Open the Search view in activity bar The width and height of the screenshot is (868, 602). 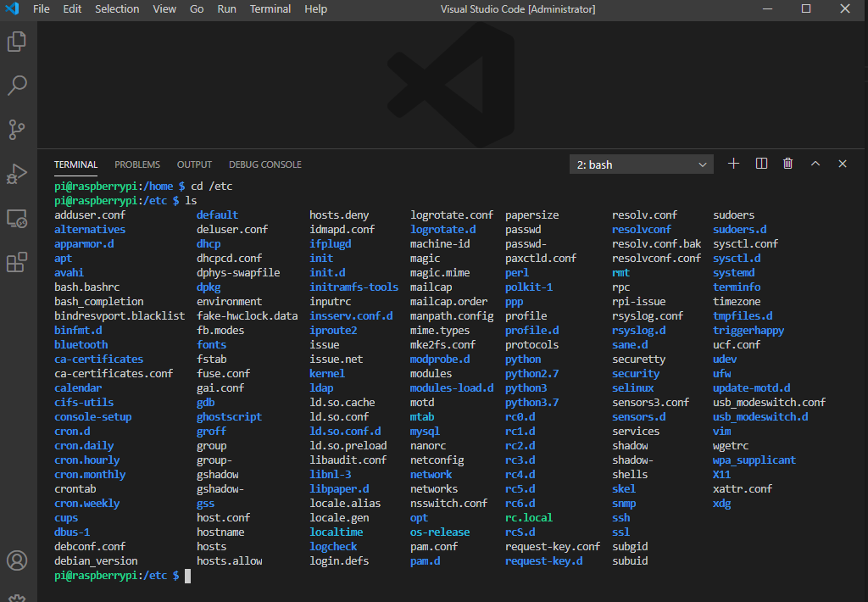tap(17, 85)
